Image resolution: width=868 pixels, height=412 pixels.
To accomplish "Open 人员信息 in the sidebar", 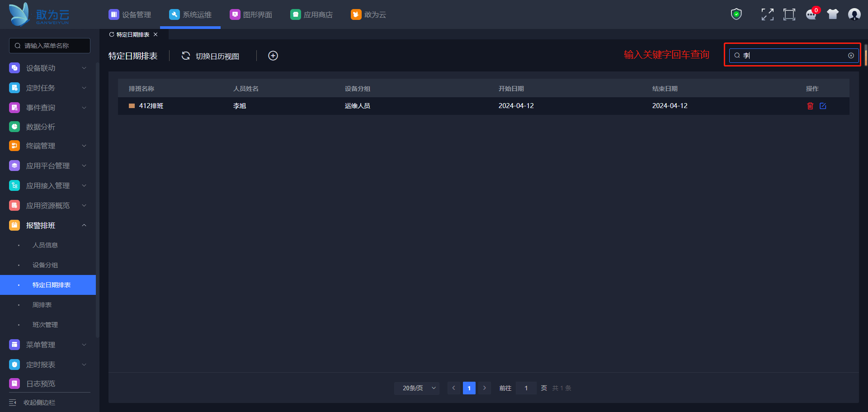I will click(x=45, y=245).
